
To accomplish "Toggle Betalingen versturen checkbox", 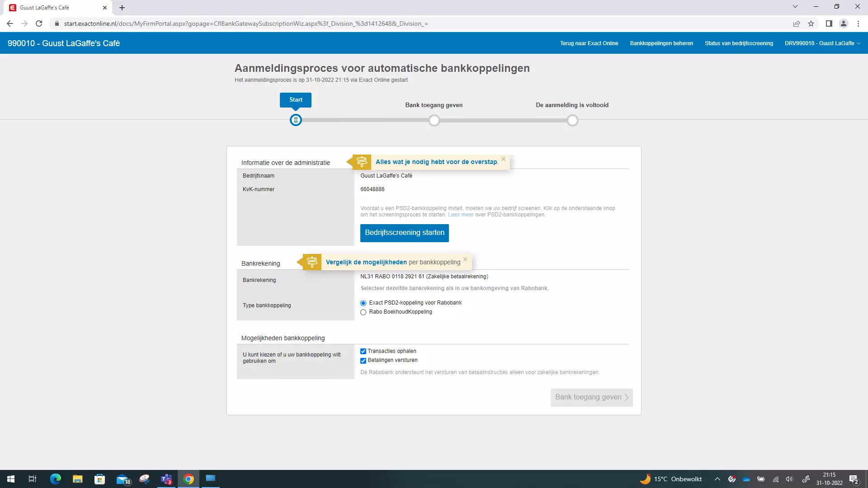I will 363,361.
